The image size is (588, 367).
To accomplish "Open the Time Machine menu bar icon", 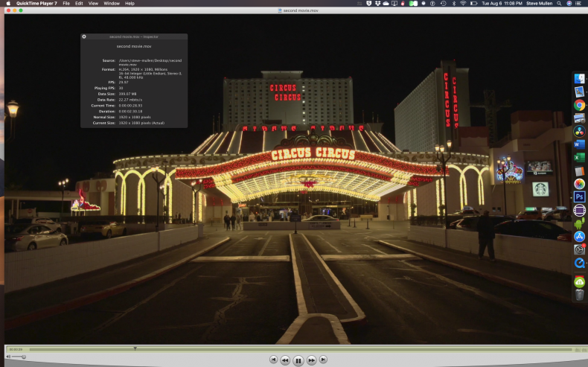I will coord(444,4).
